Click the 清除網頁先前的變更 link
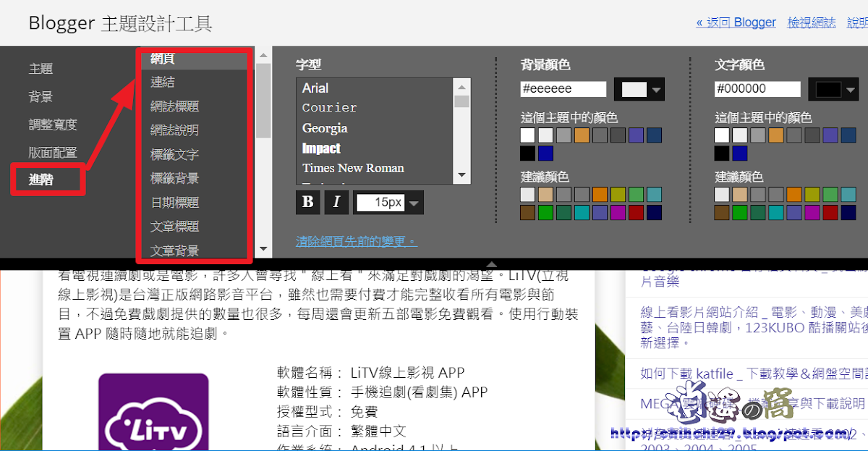The height and width of the screenshot is (451, 868). [356, 242]
